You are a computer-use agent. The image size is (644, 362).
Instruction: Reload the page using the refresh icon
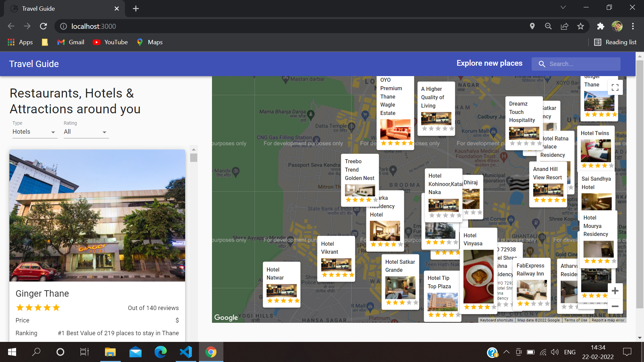click(44, 26)
